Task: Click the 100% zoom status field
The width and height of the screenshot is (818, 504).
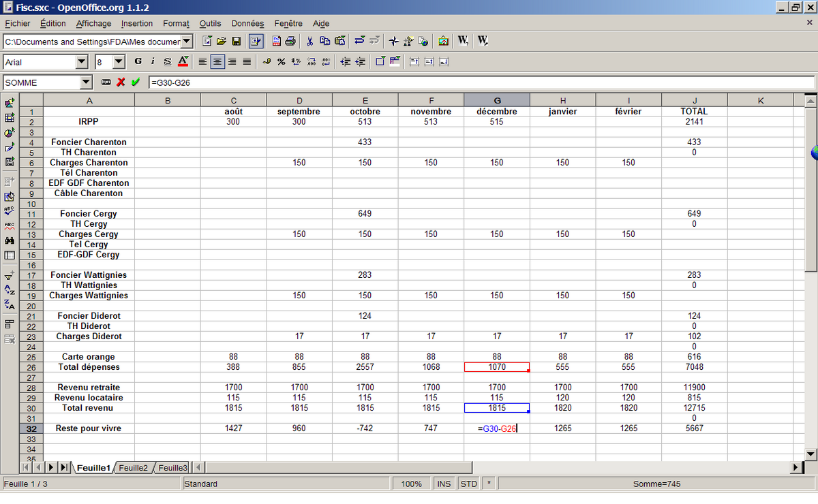Action: [x=411, y=484]
